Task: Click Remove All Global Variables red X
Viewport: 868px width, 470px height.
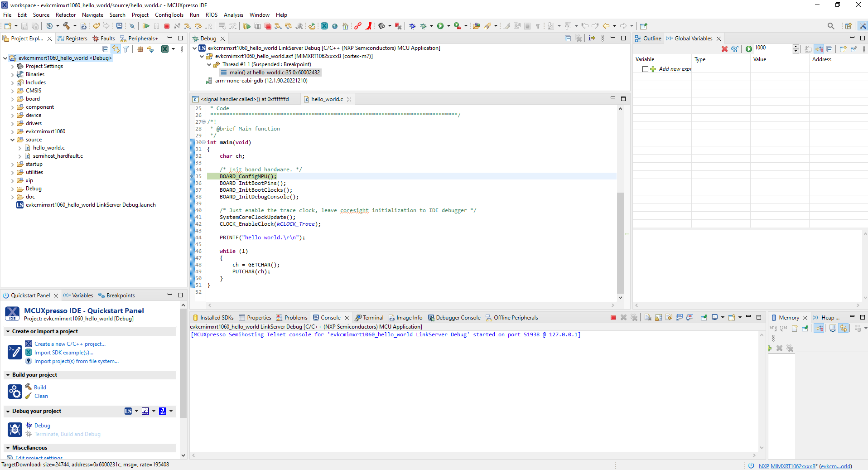Action: [724, 49]
